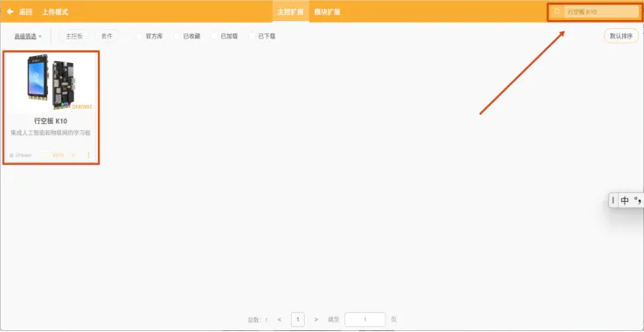Image resolution: width=644 pixels, height=332 pixels.
Task: Tick the 已下载 checkbox
Action: [x=252, y=36]
